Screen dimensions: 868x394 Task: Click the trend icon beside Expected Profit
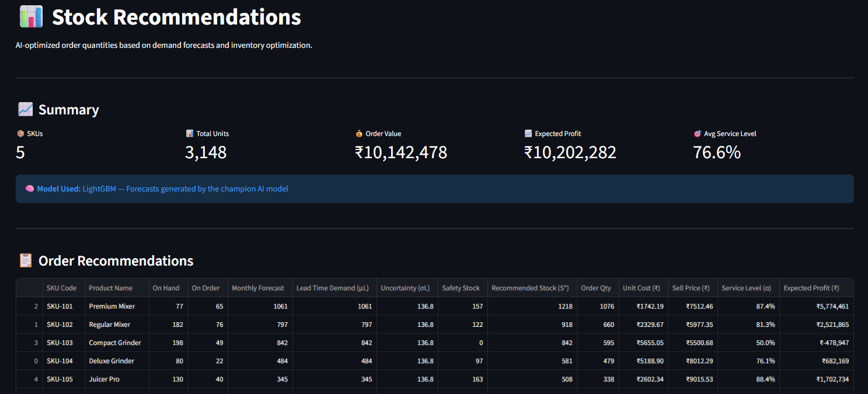tap(528, 134)
